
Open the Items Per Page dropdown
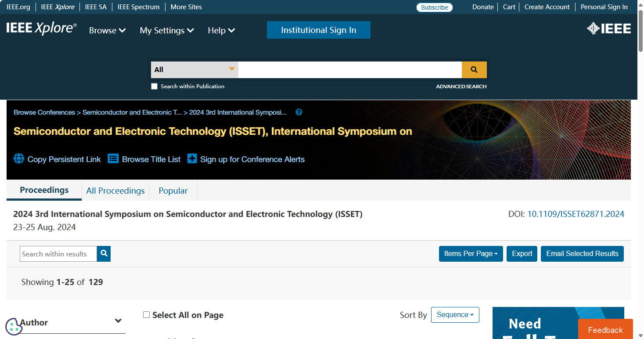click(471, 254)
